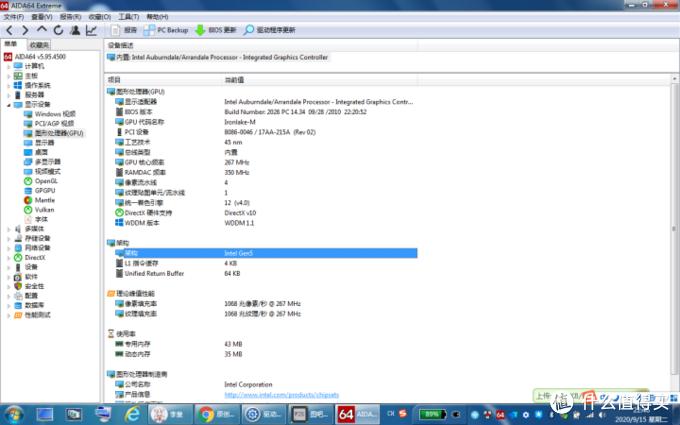Click the AIDA64 taskbar button
Viewport: 680px width, 425px height.
[358, 415]
